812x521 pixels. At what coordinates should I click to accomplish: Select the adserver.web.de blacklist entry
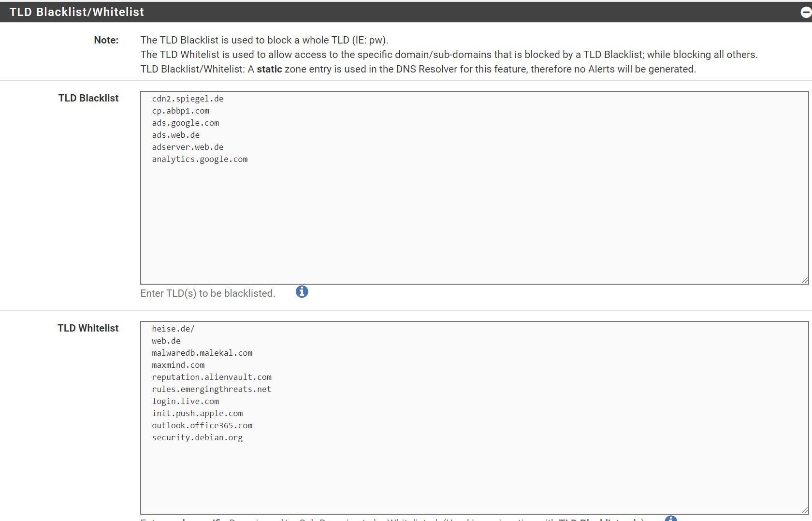[x=188, y=147]
